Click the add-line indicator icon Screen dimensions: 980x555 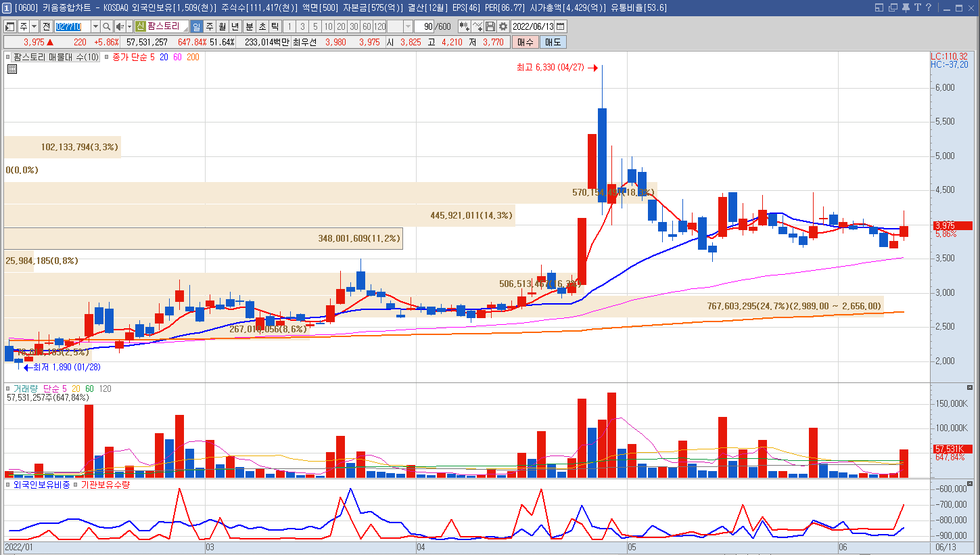pos(477,26)
